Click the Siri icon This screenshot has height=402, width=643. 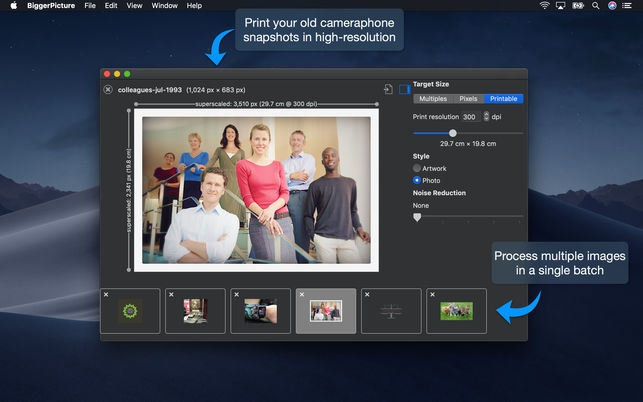pos(612,5)
